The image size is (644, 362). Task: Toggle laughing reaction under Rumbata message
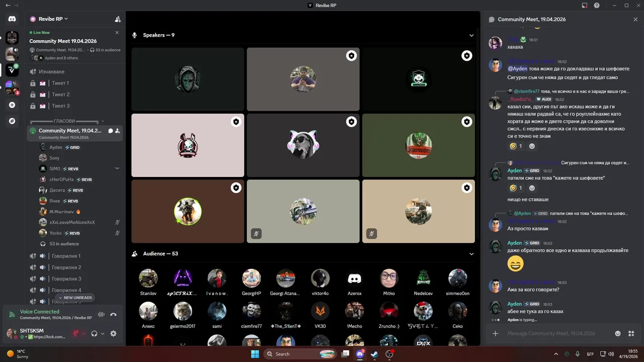[x=515, y=146]
